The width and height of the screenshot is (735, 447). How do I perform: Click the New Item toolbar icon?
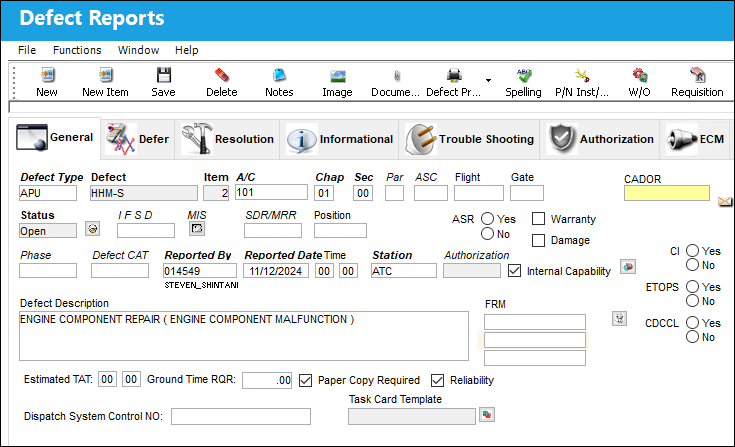click(105, 75)
